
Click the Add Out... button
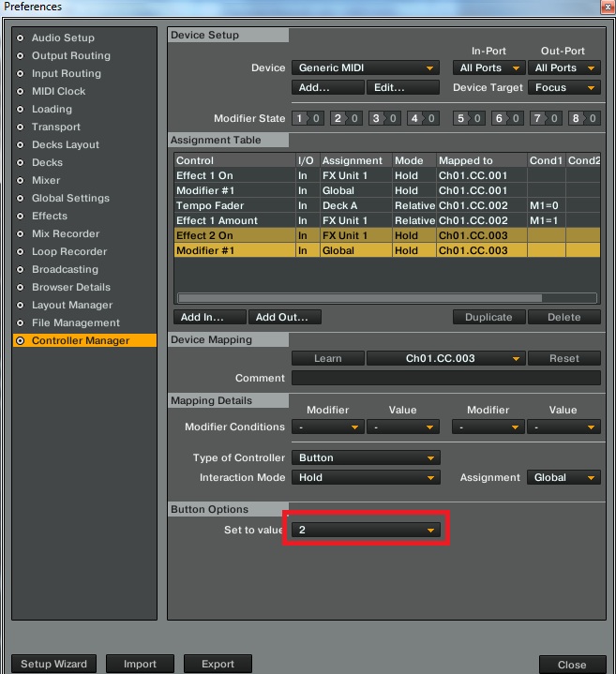285,317
